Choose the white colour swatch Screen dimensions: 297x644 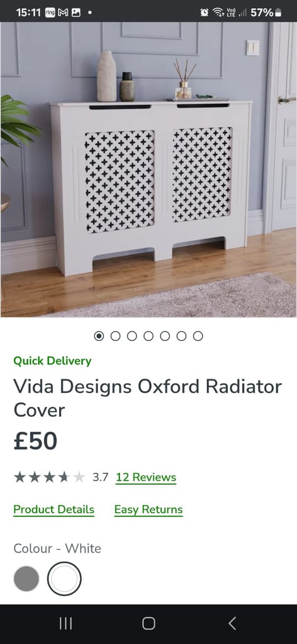64,579
